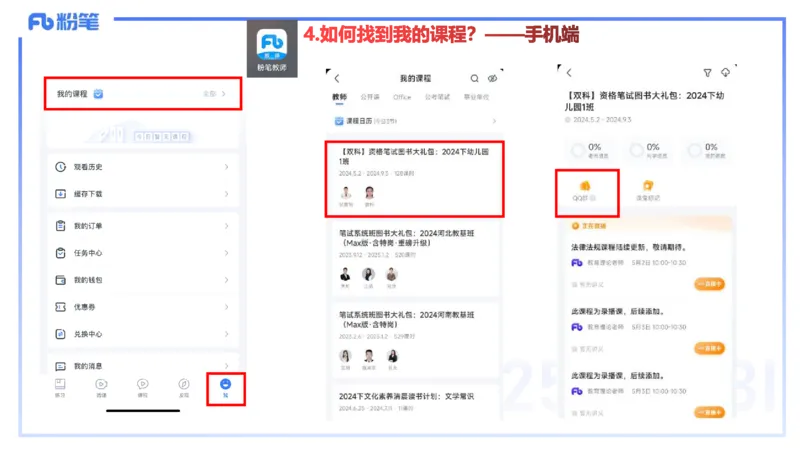Viewport: 800px width, 450px height.
Task: Tap first teacher avatar in 河南教基班 card
Action: point(345,356)
